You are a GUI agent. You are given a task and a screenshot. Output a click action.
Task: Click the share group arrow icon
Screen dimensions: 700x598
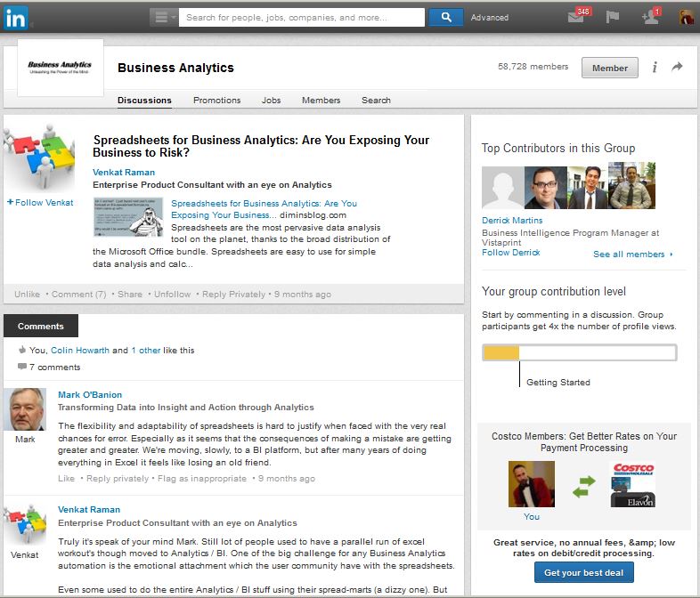tap(677, 68)
